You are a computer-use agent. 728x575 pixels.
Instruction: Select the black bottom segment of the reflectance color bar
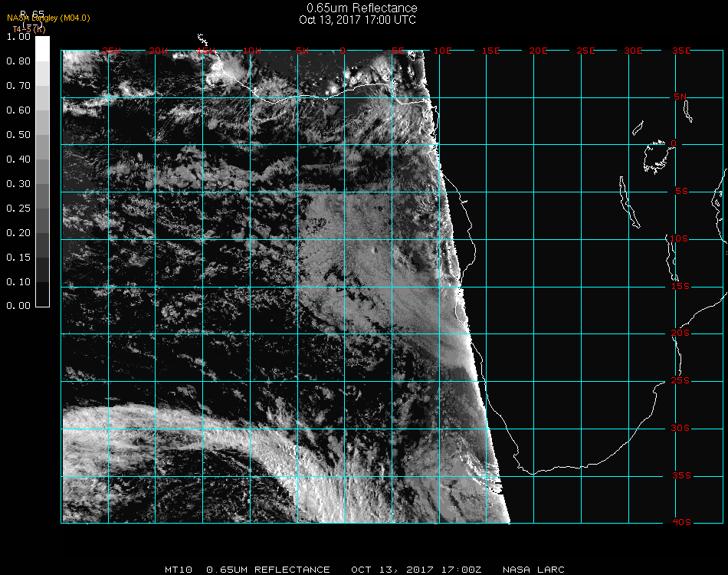tap(42, 294)
